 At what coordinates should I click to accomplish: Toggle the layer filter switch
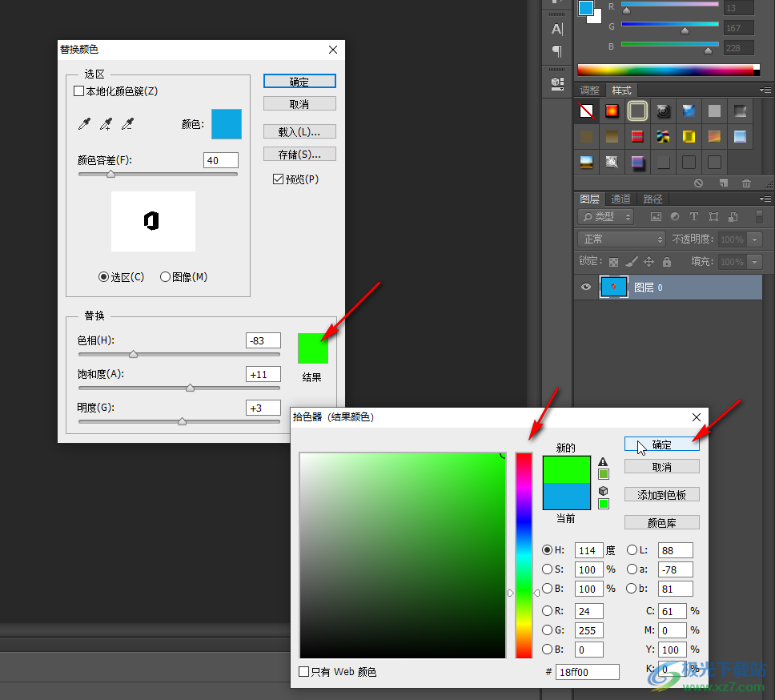(759, 216)
